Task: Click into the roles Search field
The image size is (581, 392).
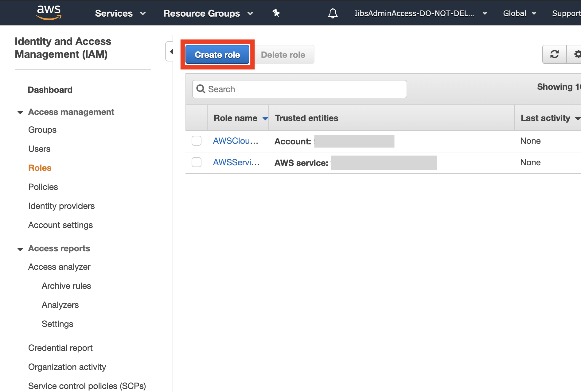Action: pos(300,89)
